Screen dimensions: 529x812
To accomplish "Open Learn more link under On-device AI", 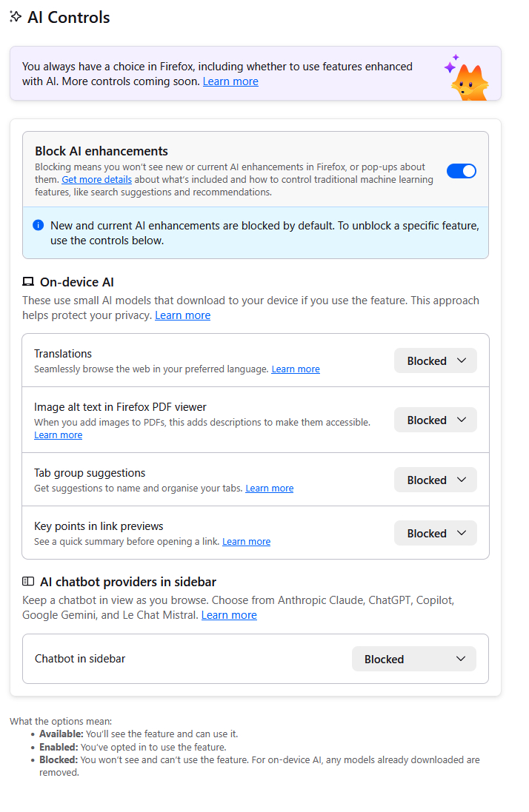I will click(x=182, y=315).
